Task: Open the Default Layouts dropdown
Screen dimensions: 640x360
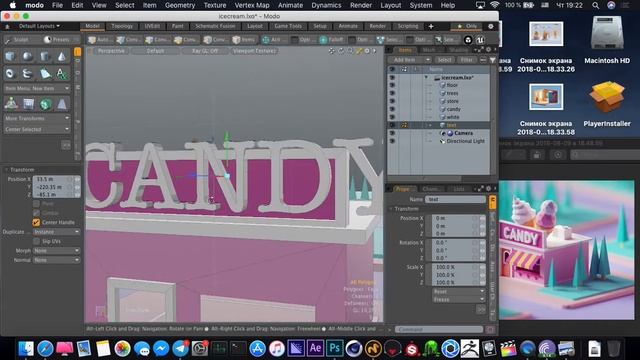Action: [39, 26]
